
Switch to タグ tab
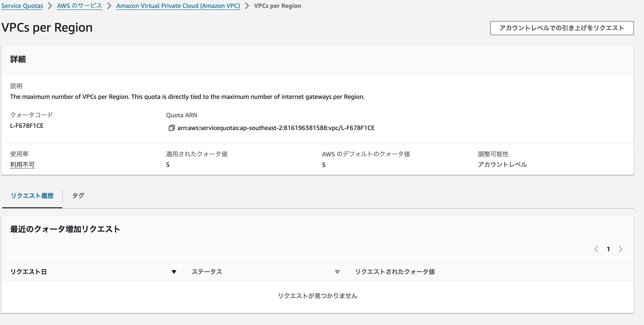78,196
